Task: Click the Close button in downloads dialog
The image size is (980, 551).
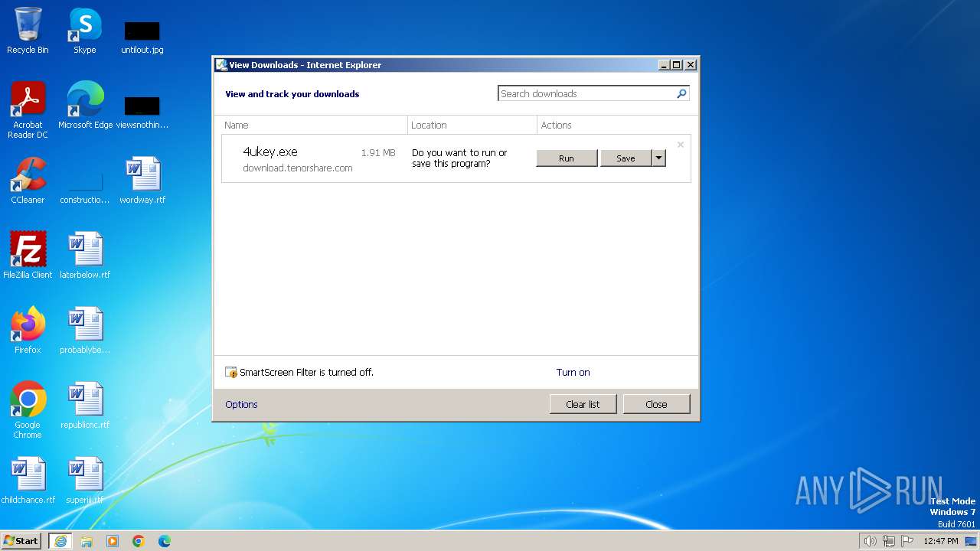Action: [x=656, y=404]
